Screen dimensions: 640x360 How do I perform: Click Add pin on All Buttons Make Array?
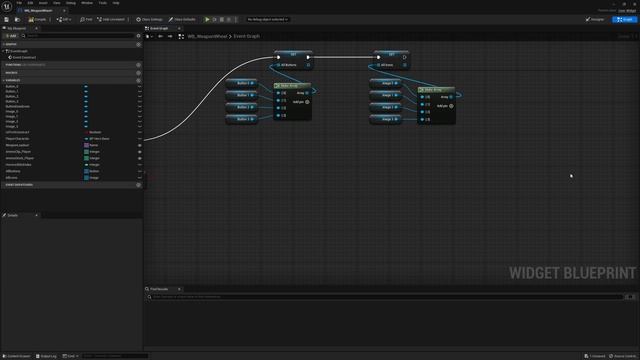(x=302, y=102)
